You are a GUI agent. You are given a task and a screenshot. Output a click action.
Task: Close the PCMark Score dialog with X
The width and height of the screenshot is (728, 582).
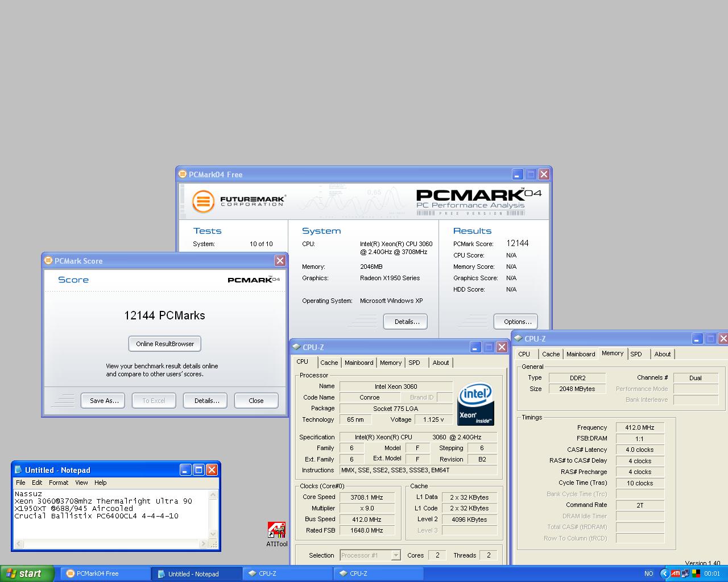pyautogui.click(x=280, y=260)
